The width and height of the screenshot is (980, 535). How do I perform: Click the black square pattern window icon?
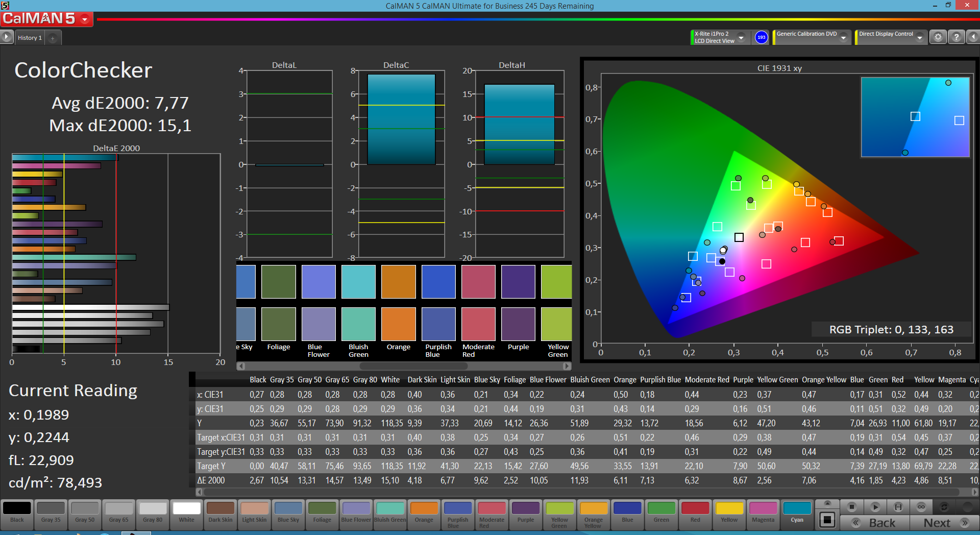click(827, 520)
